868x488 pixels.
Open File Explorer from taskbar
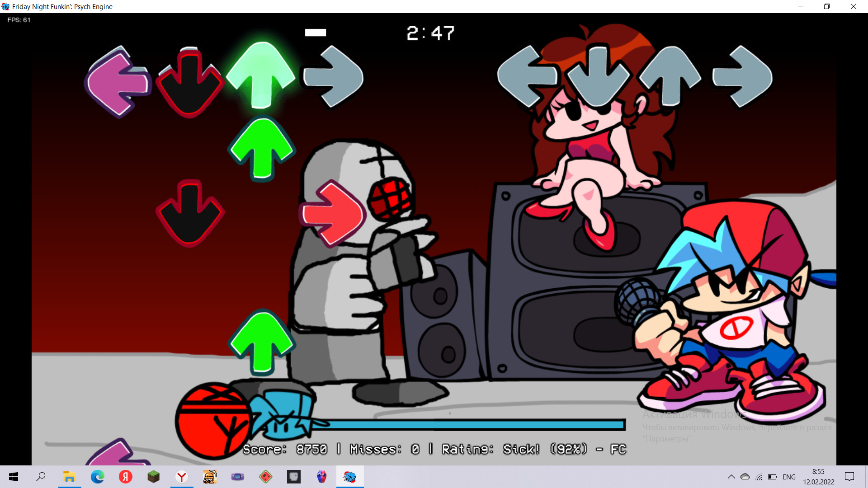pyautogui.click(x=69, y=477)
